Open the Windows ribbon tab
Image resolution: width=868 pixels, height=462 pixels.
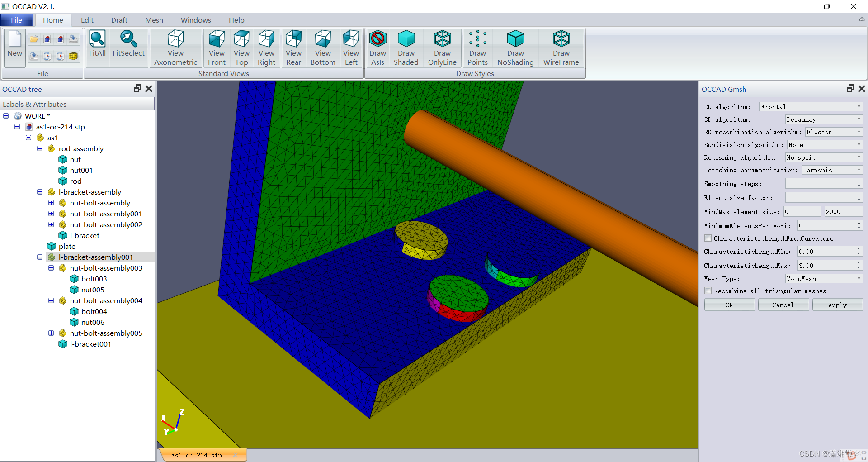click(196, 20)
